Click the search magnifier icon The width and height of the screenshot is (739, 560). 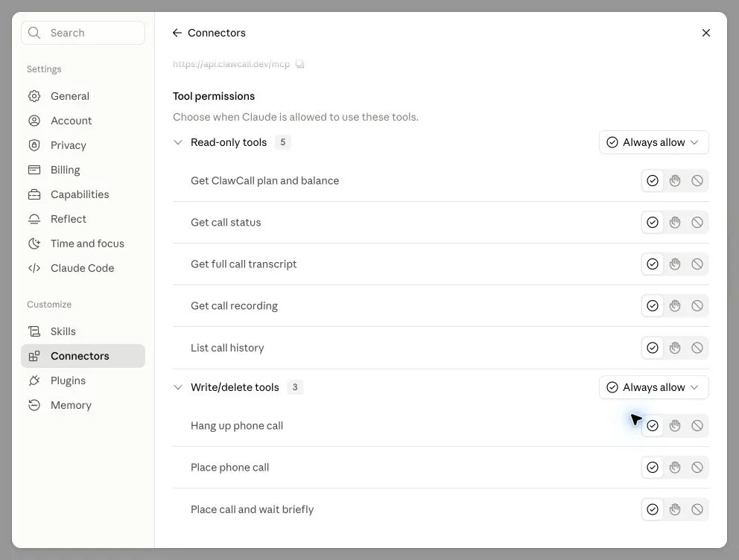(34, 33)
